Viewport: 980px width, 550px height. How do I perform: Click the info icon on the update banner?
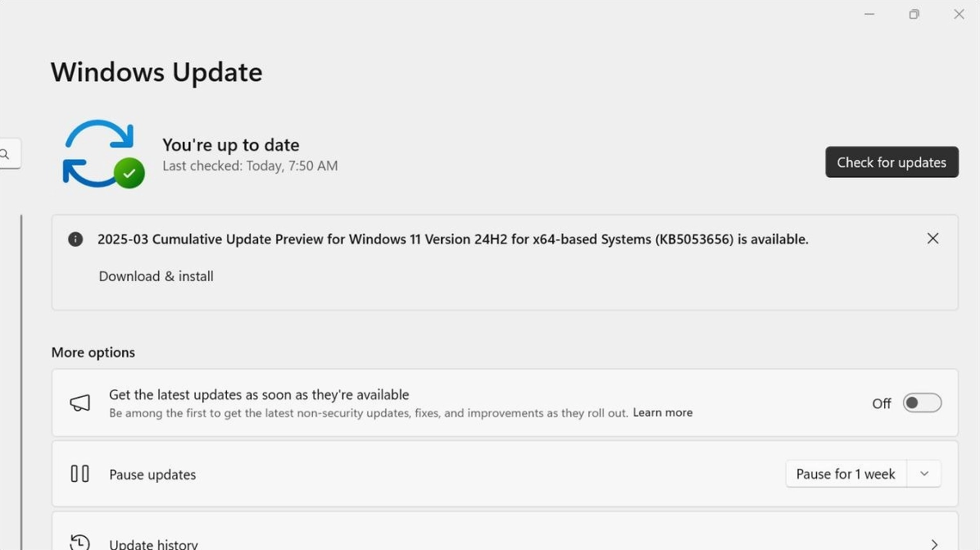pyautogui.click(x=75, y=239)
